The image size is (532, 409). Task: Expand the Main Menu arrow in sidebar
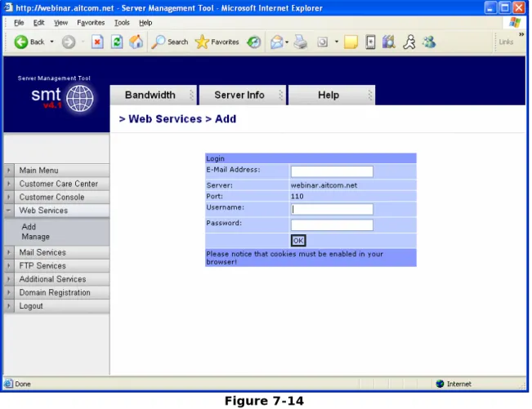click(x=9, y=170)
